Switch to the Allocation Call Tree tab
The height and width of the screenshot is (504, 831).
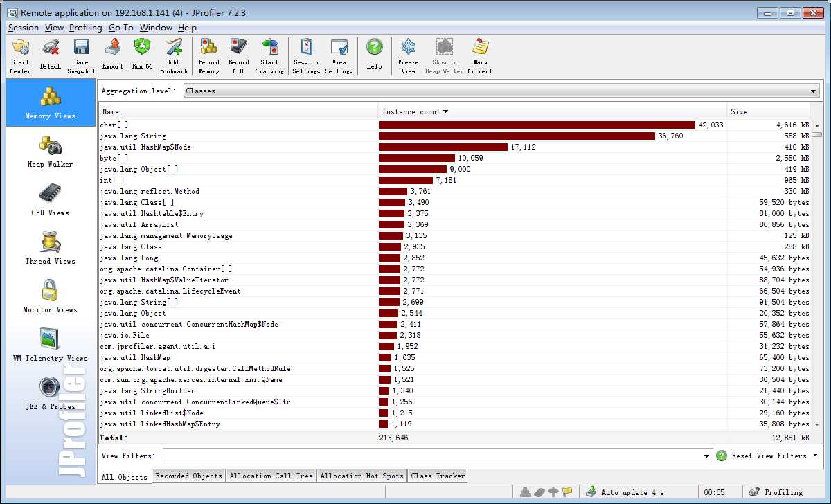pos(271,476)
